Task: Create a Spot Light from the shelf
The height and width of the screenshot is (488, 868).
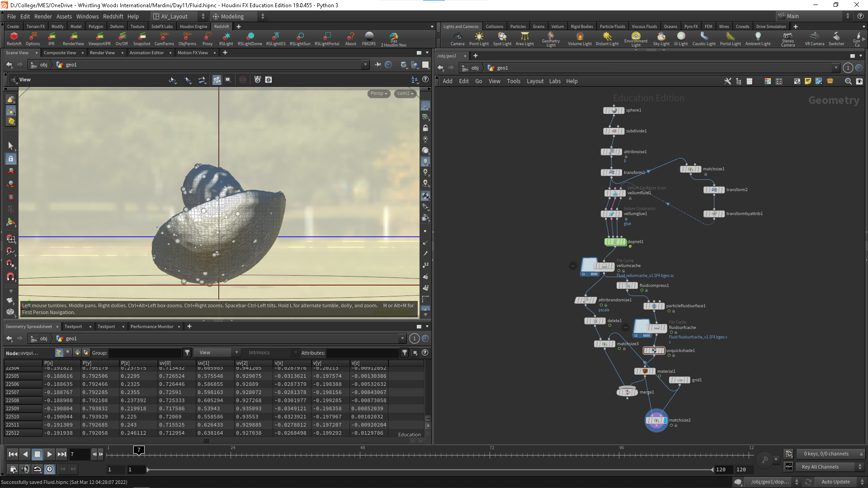Action: [x=502, y=38]
